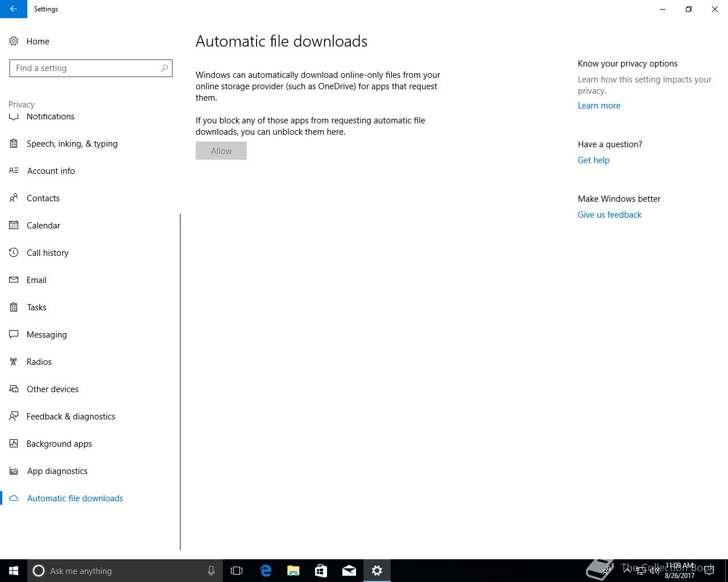Viewport: 728px width, 582px height.
Task: Click the Home label in sidebar
Action: tap(38, 41)
